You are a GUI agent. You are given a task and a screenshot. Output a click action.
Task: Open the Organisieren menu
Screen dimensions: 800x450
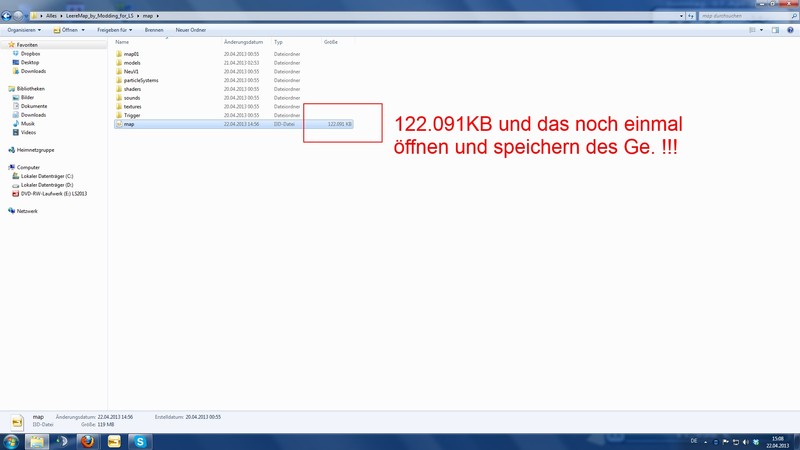click(x=24, y=30)
